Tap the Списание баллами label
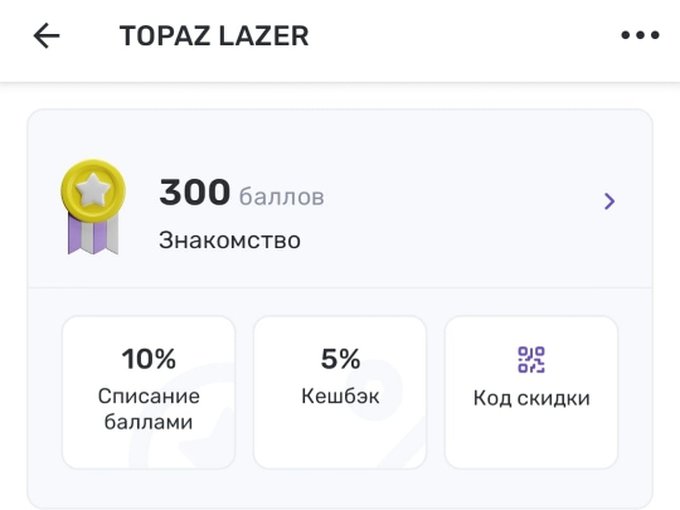 149,409
